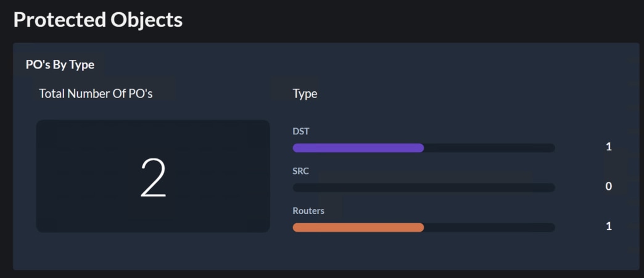Select the PO's By Type panel title
This screenshot has width=644, height=278.
(60, 65)
